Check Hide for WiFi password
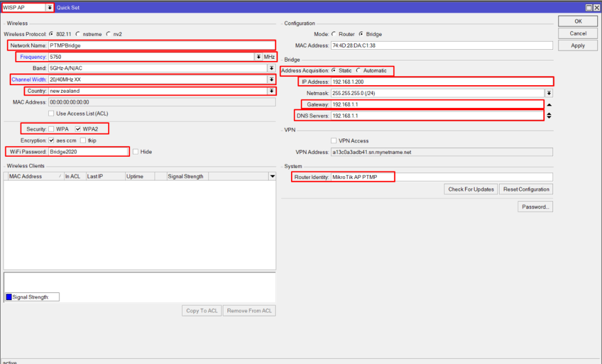 pyautogui.click(x=136, y=151)
